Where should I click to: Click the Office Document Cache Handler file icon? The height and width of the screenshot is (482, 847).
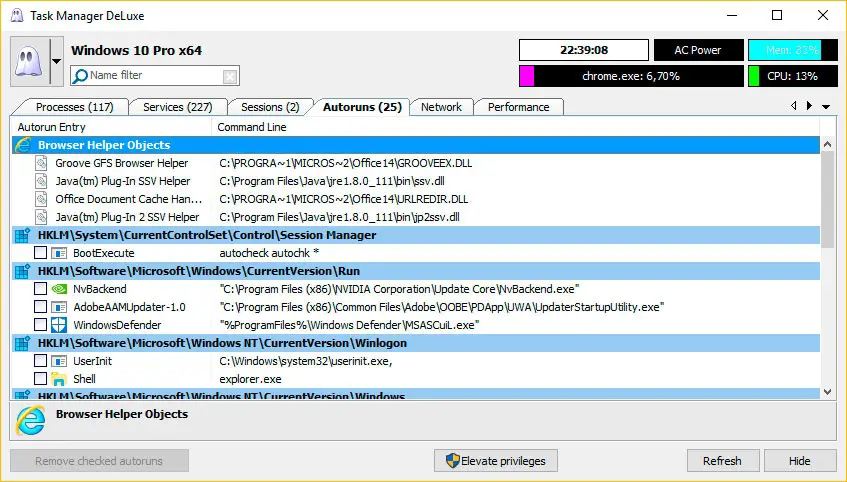(x=41, y=199)
